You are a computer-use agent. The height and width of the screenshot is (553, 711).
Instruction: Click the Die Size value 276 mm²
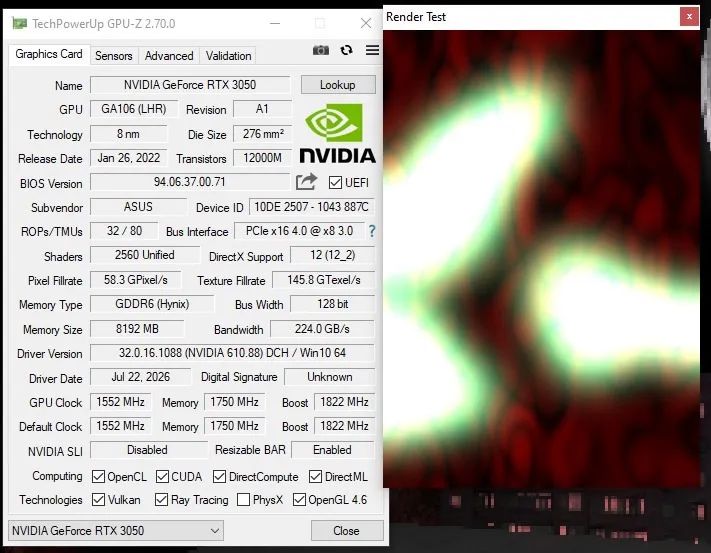click(263, 134)
